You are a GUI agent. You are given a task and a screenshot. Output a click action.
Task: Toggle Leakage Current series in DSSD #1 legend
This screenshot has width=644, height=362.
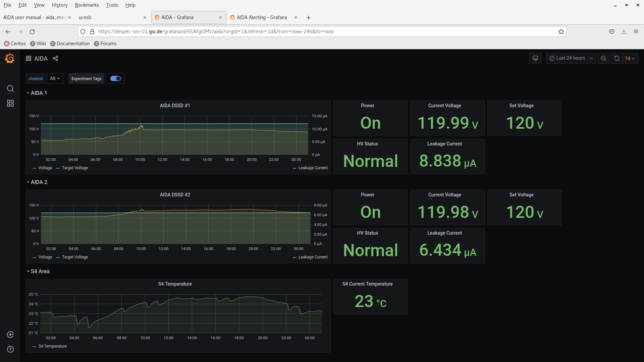313,168
